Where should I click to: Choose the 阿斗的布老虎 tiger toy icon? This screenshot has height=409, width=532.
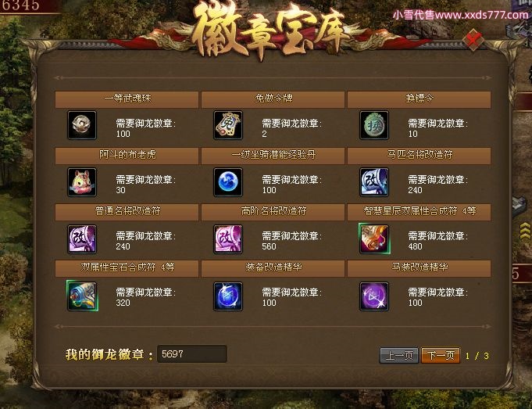point(82,182)
